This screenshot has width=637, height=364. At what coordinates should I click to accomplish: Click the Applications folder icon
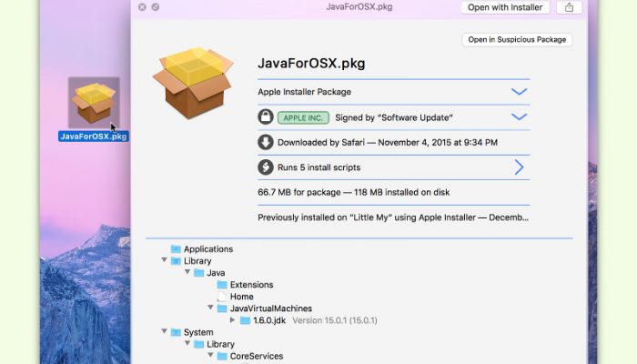pos(176,249)
